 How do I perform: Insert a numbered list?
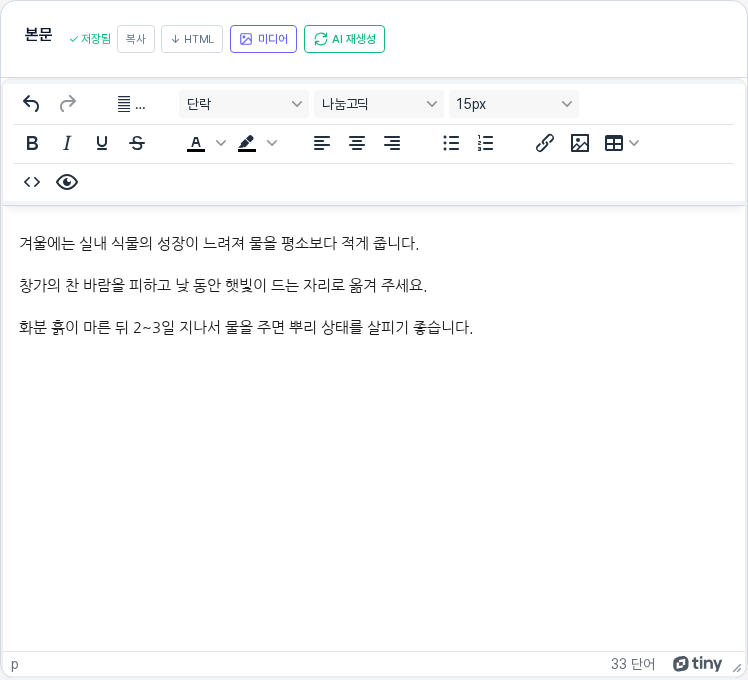[x=486, y=143]
